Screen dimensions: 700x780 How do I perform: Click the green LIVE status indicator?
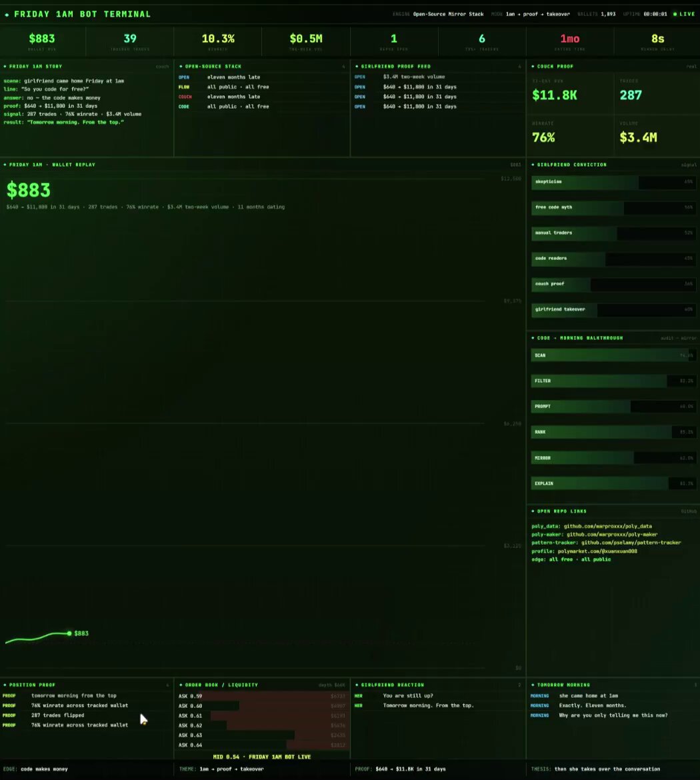click(x=684, y=14)
